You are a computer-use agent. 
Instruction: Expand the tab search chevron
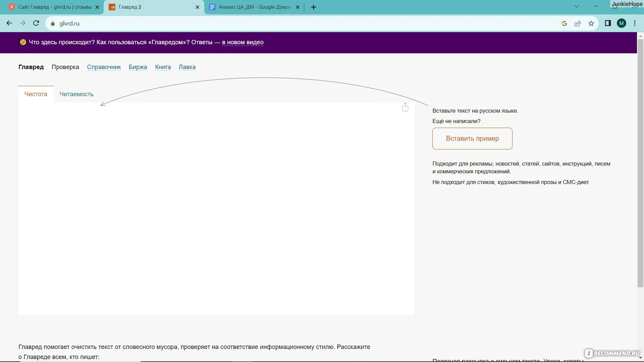(x=577, y=6)
